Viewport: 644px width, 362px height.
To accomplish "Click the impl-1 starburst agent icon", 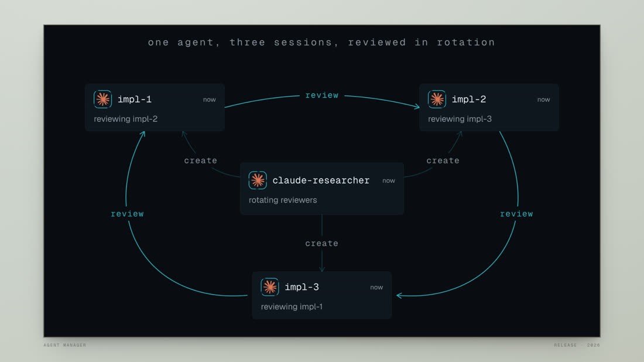I will pyautogui.click(x=102, y=99).
